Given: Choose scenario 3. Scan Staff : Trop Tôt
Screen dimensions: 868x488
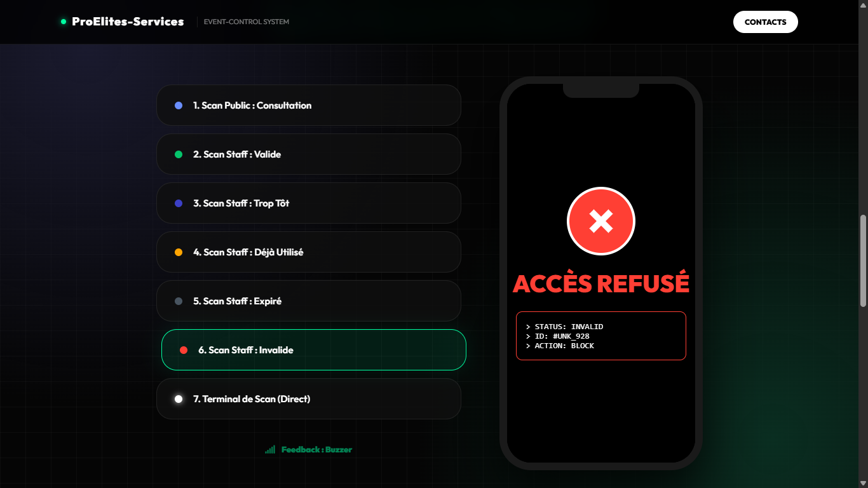Looking at the screenshot, I should click(309, 203).
